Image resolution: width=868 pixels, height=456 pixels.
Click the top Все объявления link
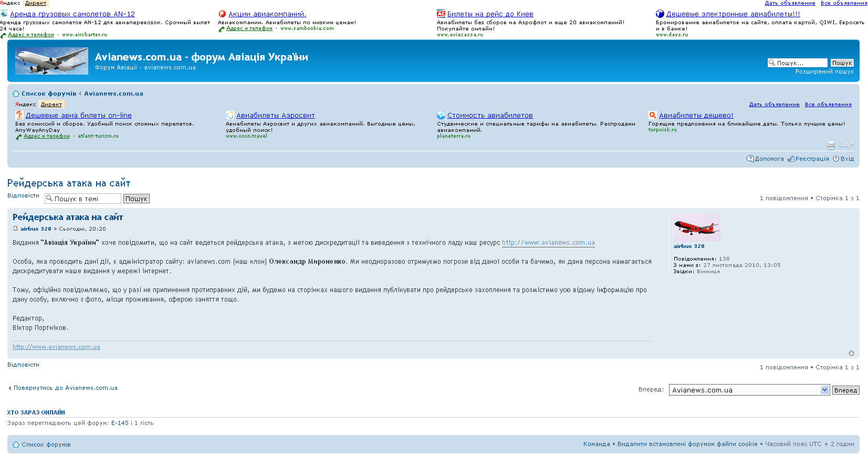click(844, 3)
